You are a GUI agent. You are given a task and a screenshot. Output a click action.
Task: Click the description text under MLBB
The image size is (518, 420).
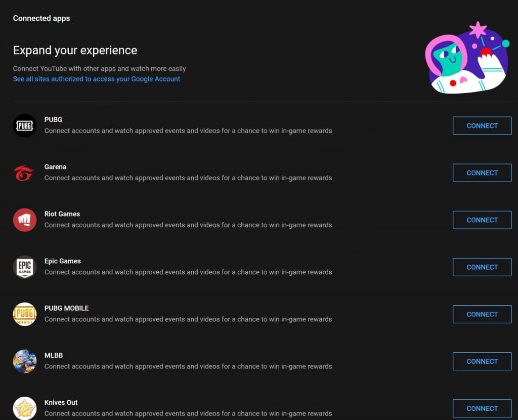coord(188,366)
